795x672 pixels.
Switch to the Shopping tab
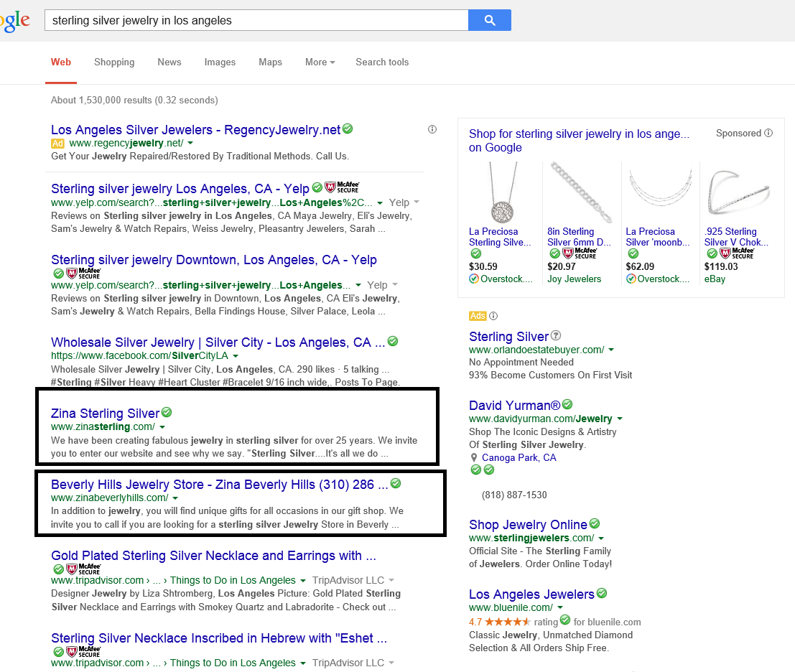click(x=114, y=62)
